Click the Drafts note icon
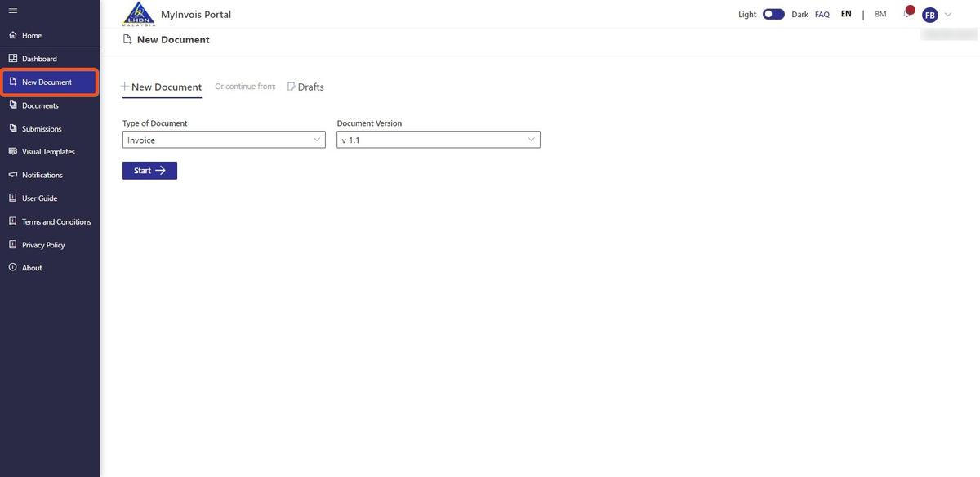 [291, 87]
